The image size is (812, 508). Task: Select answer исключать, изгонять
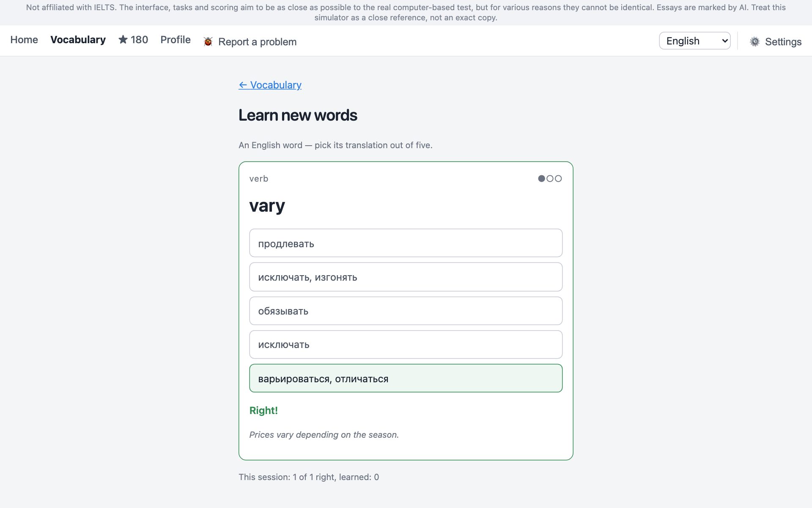click(406, 277)
